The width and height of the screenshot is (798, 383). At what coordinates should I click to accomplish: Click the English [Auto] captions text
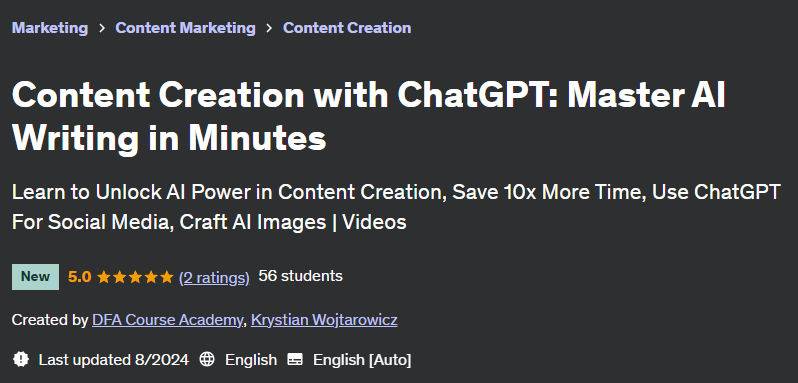[362, 360]
